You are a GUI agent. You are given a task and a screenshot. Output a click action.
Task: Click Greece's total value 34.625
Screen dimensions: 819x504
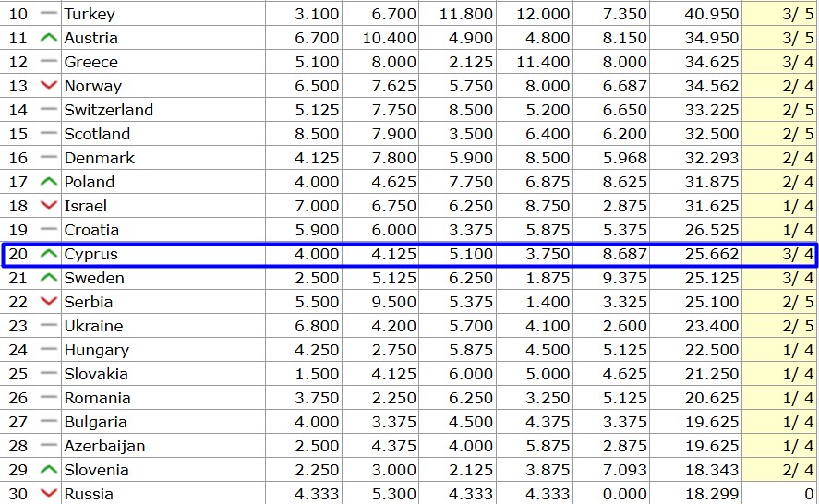coord(712,62)
